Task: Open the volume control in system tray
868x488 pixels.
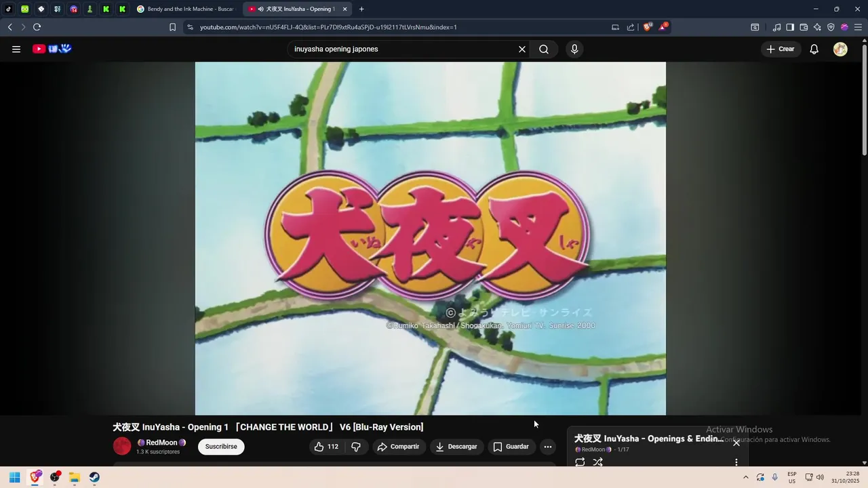Action: pos(820,477)
